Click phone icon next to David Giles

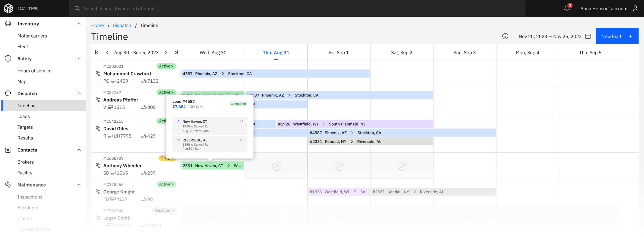[x=98, y=128]
